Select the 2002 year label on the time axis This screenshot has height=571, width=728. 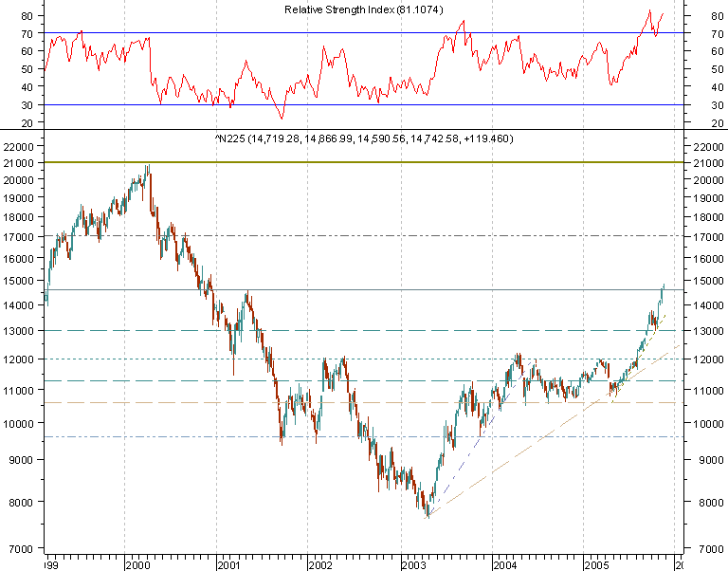click(320, 565)
